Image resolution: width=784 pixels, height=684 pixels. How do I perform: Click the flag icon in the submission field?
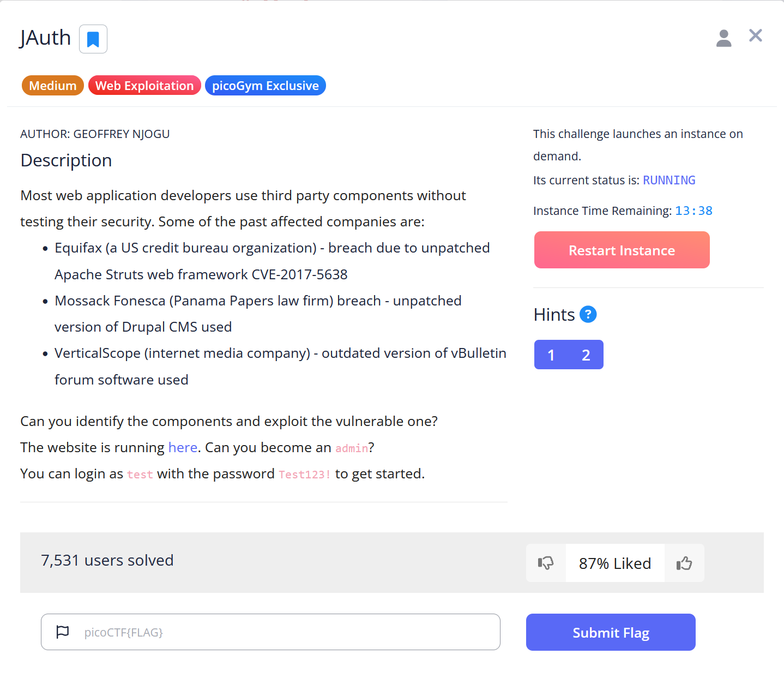(63, 632)
